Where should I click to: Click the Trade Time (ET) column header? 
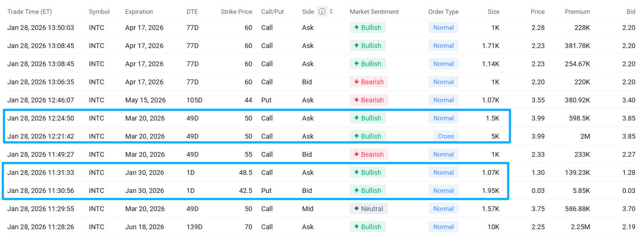click(x=29, y=12)
